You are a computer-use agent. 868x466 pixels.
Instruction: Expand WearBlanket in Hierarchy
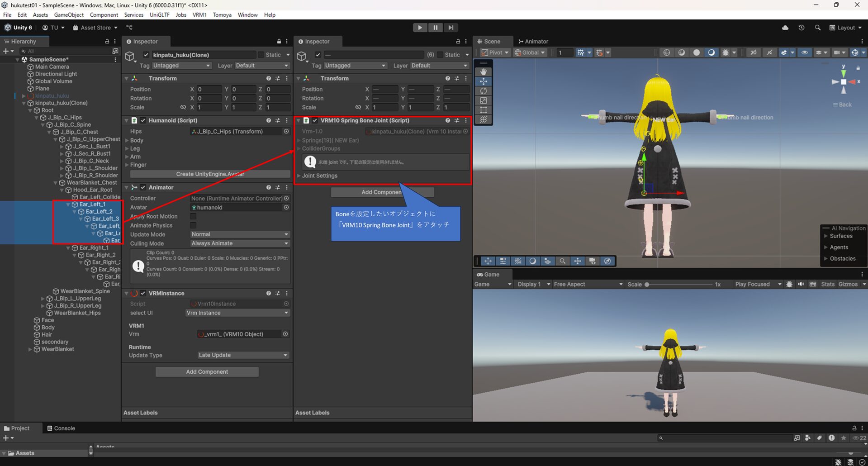[x=30, y=349]
